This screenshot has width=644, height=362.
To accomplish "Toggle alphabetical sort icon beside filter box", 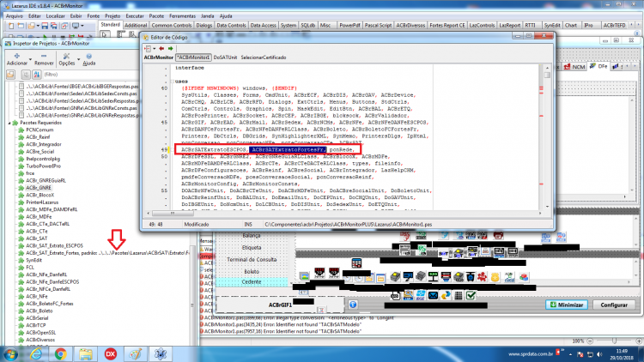I will [37, 75].
